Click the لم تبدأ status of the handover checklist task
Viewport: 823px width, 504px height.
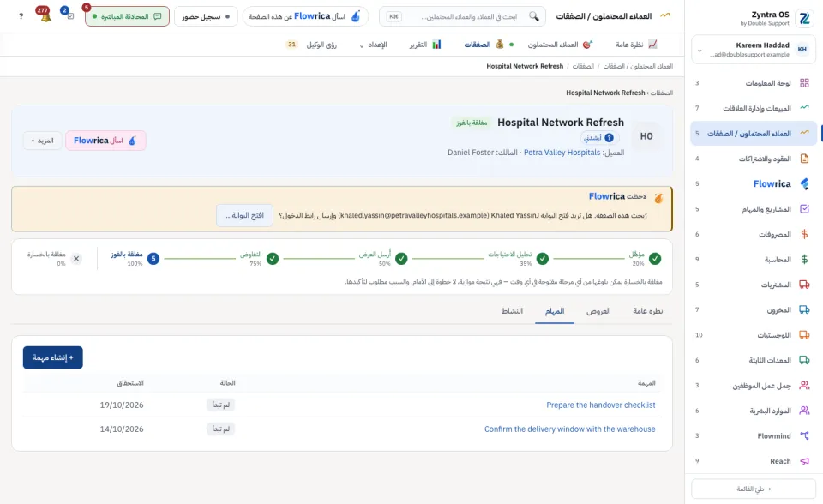[220, 405]
